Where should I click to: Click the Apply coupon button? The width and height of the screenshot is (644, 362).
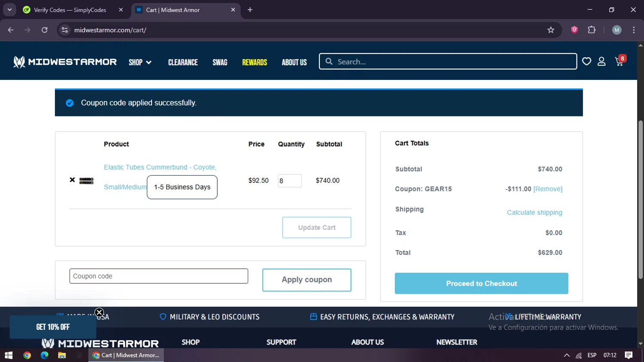pyautogui.click(x=307, y=280)
